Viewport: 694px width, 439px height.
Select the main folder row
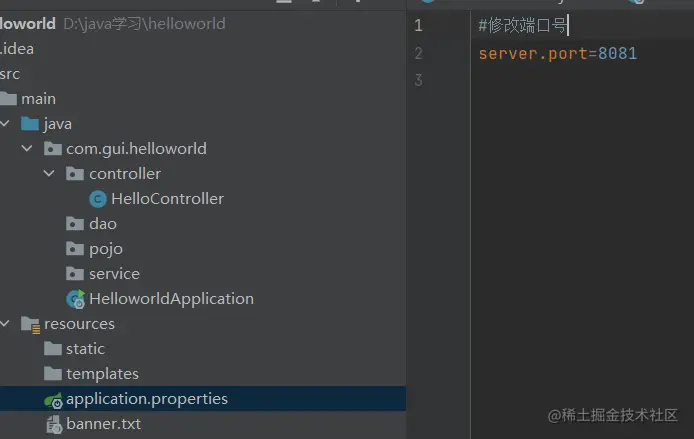[x=203, y=99]
